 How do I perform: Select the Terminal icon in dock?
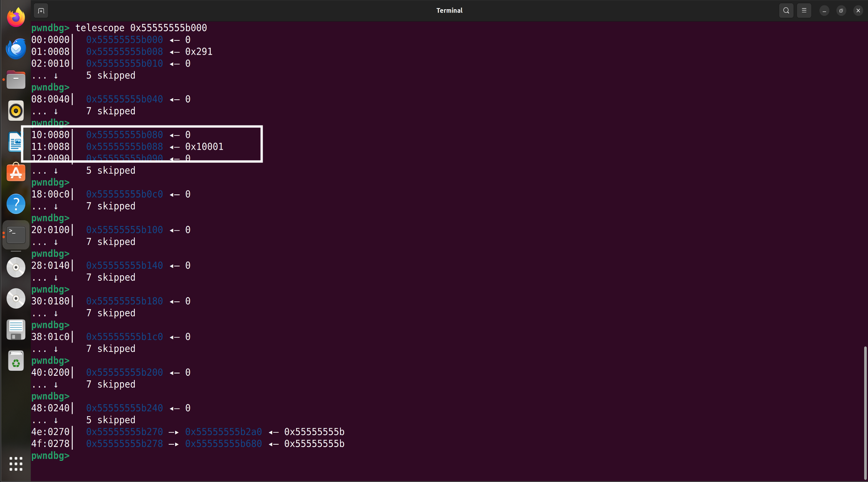(x=16, y=235)
